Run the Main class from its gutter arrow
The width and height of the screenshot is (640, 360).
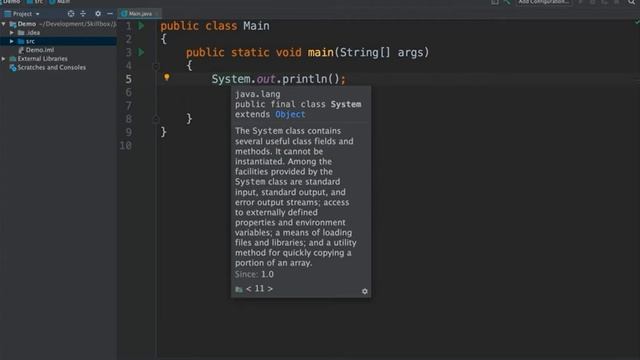141,26
